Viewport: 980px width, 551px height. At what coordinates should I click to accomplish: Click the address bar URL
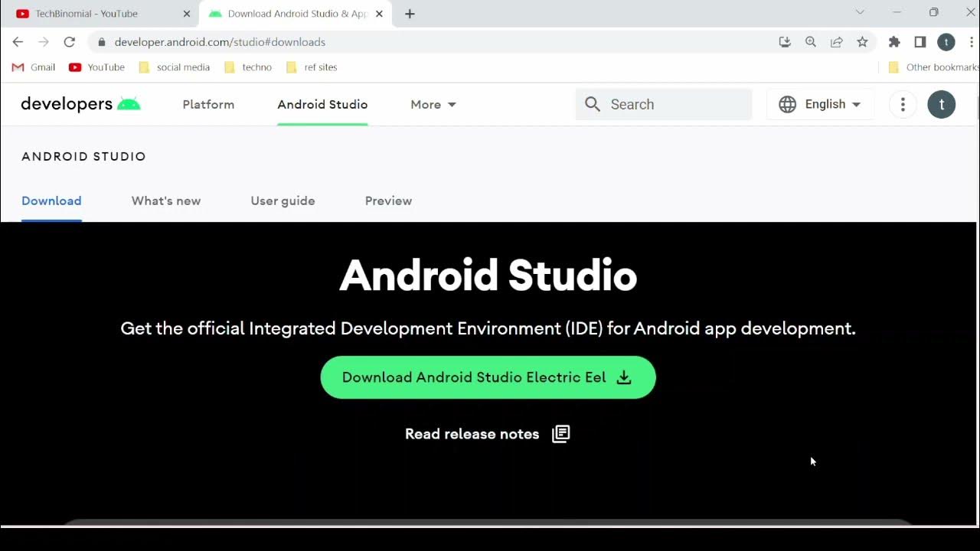pos(220,42)
